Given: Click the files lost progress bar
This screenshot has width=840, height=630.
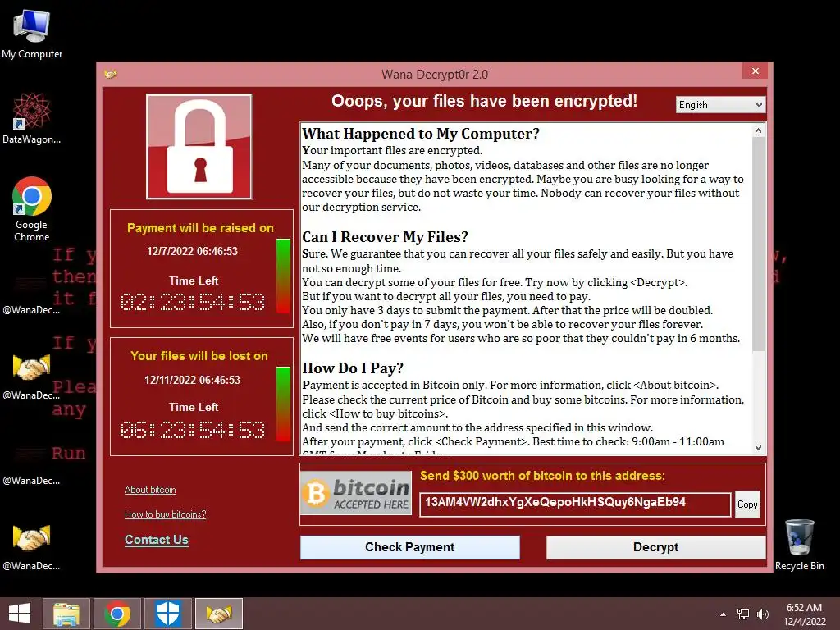Looking at the screenshot, I should coord(283,404).
